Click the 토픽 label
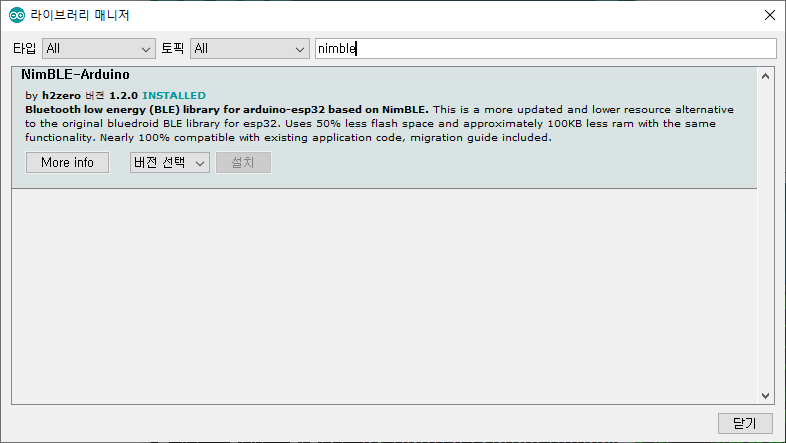 172,49
